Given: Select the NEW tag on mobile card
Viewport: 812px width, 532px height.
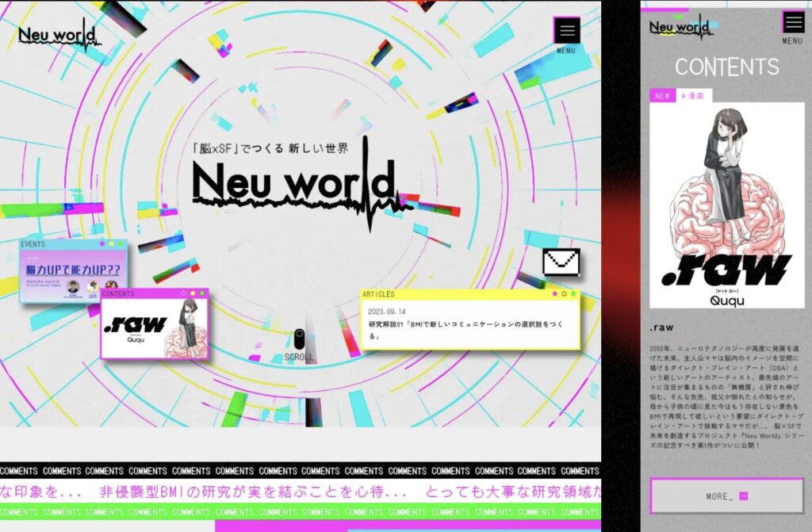Looking at the screenshot, I should 662,96.
